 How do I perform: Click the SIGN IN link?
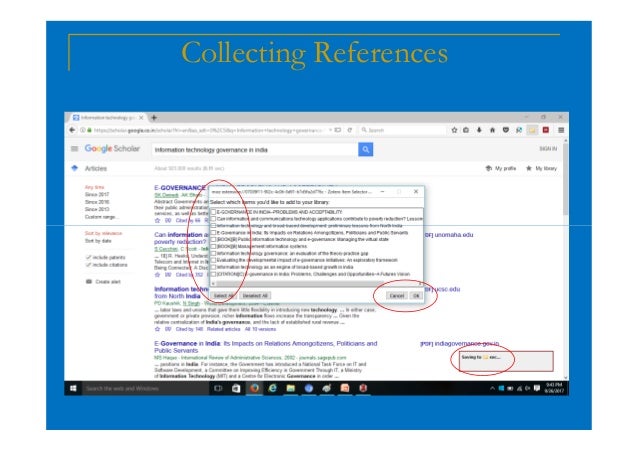click(548, 149)
